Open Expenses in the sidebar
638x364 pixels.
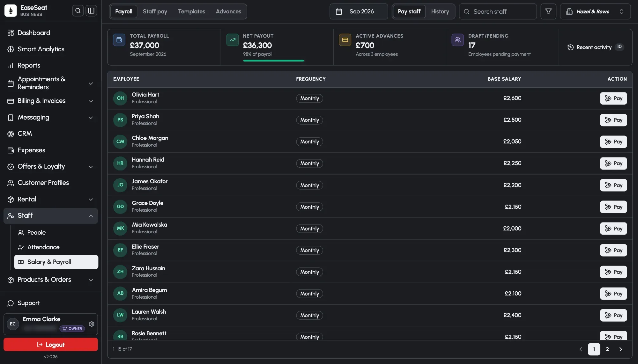pyautogui.click(x=51, y=150)
